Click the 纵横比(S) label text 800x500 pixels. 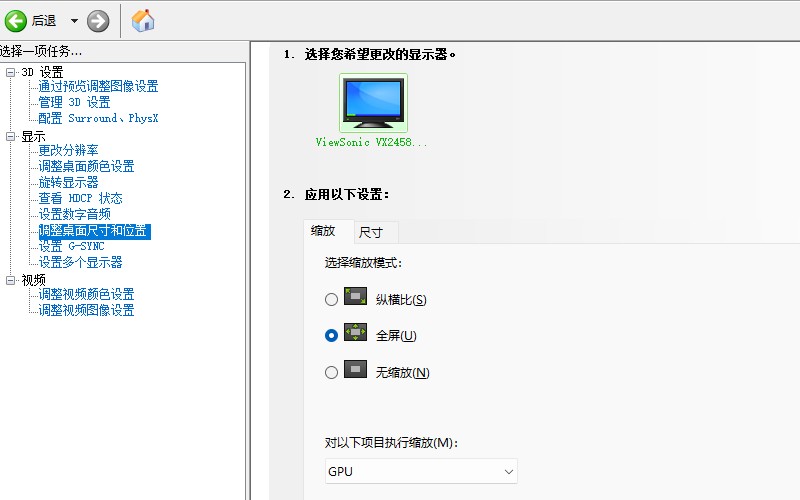coord(401,299)
